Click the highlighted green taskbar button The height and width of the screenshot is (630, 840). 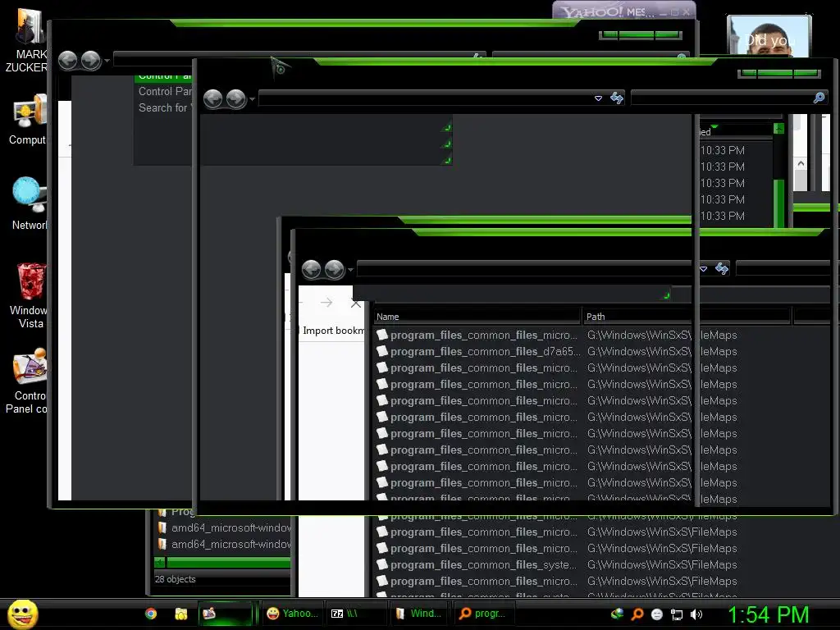[x=225, y=614]
